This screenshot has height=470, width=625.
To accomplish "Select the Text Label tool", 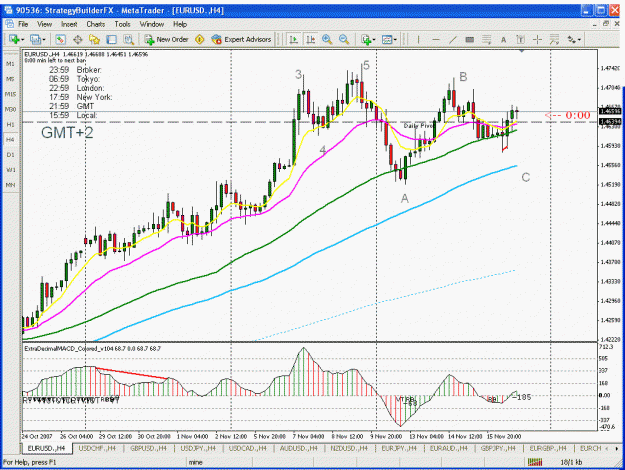I will [x=520, y=39].
